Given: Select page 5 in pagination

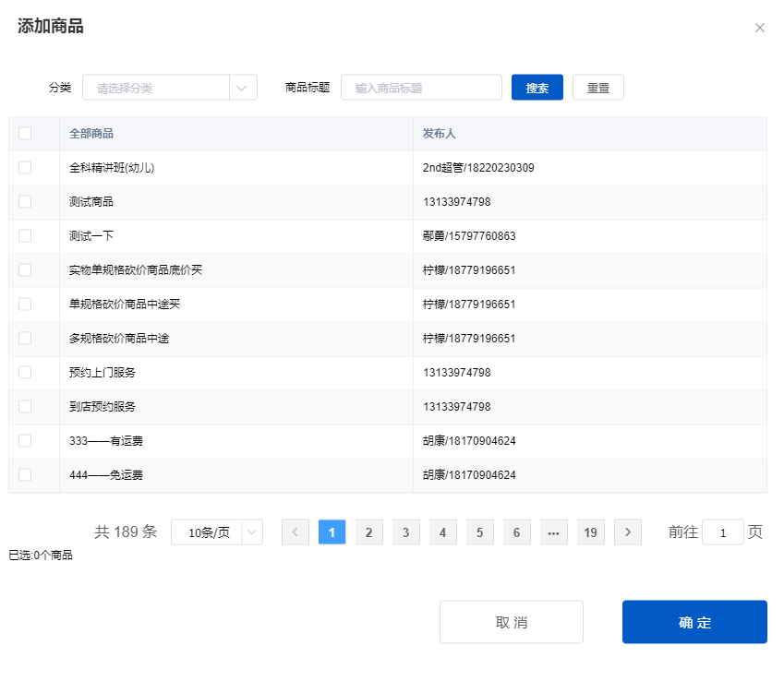Looking at the screenshot, I should (480, 532).
